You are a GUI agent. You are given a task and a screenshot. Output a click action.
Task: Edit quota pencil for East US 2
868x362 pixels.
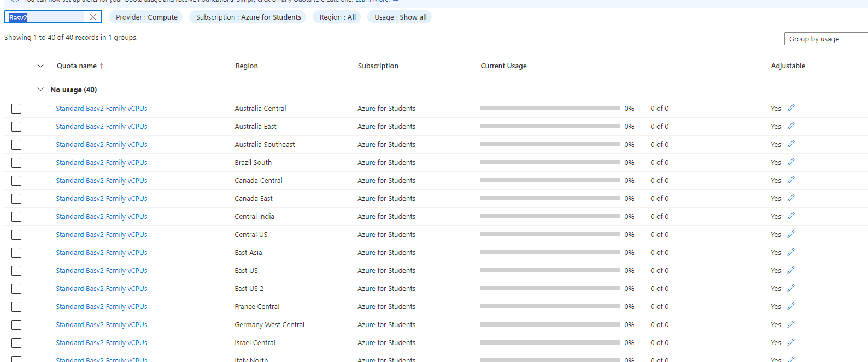791,288
